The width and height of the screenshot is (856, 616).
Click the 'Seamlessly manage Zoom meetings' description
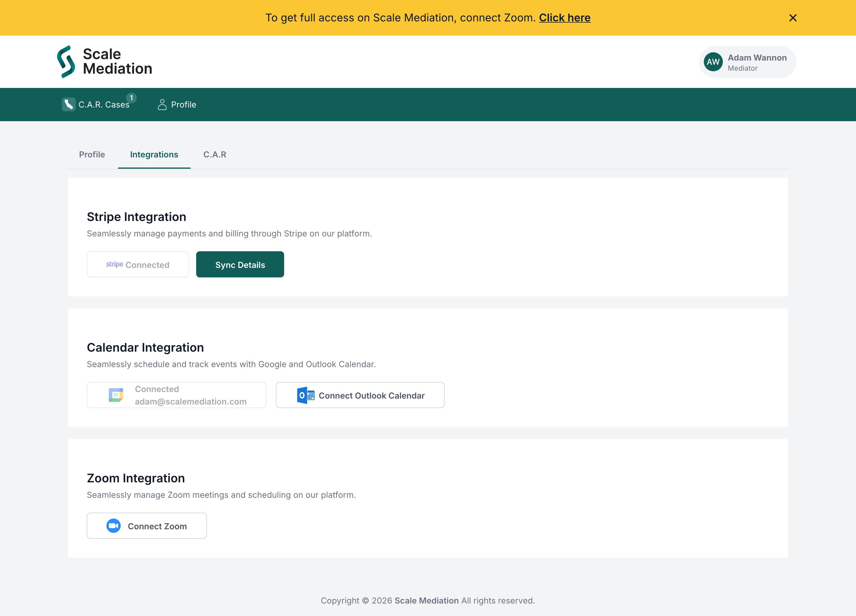221,495
